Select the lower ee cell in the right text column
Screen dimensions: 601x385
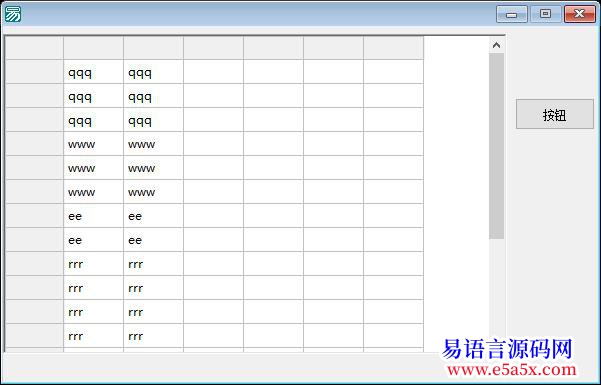153,240
